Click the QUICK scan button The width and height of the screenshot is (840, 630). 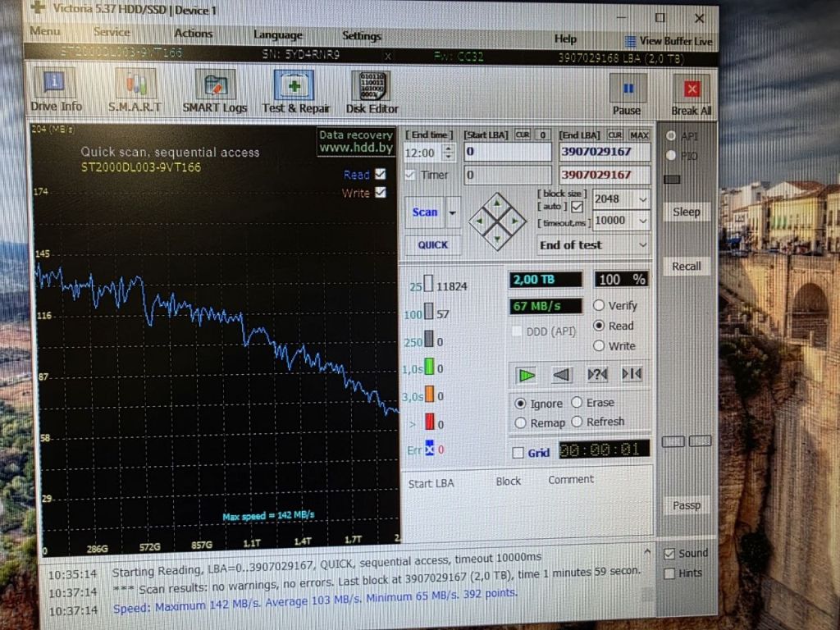[433, 244]
